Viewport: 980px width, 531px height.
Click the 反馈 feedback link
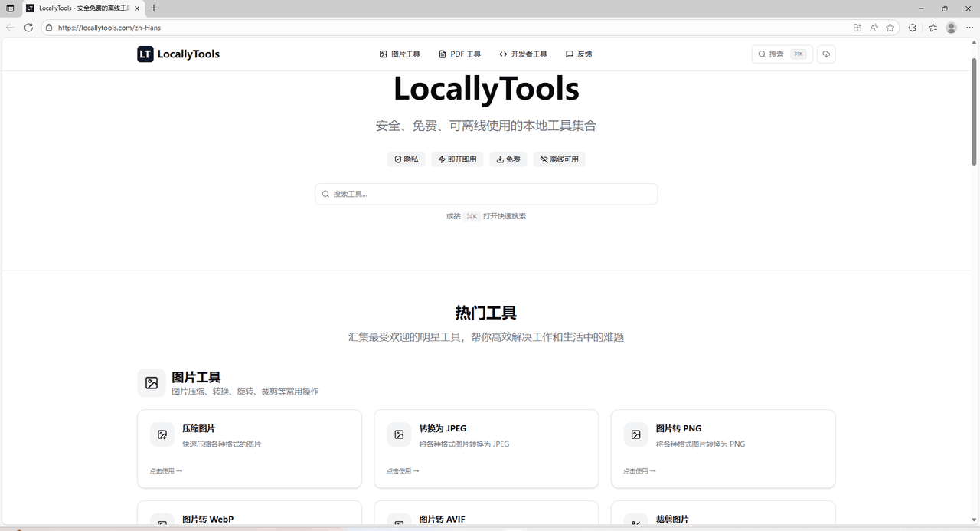pyautogui.click(x=579, y=54)
